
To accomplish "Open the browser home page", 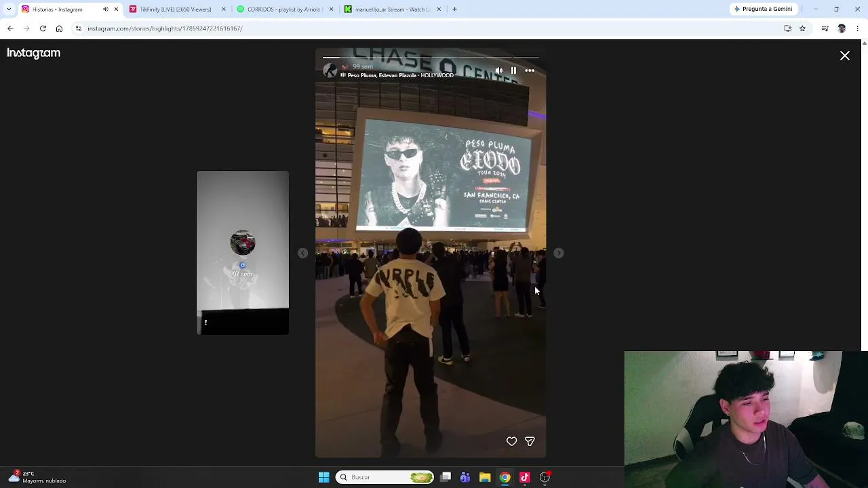I will pos(59,28).
